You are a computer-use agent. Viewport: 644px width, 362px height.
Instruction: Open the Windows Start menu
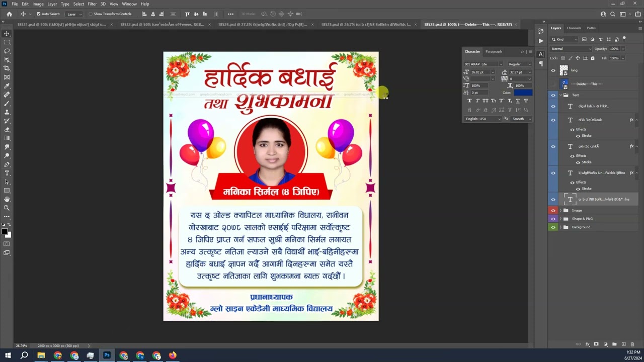8,355
